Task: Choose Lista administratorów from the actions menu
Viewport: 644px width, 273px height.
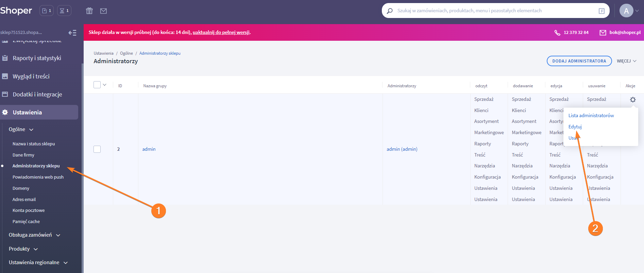Action: 591,115
